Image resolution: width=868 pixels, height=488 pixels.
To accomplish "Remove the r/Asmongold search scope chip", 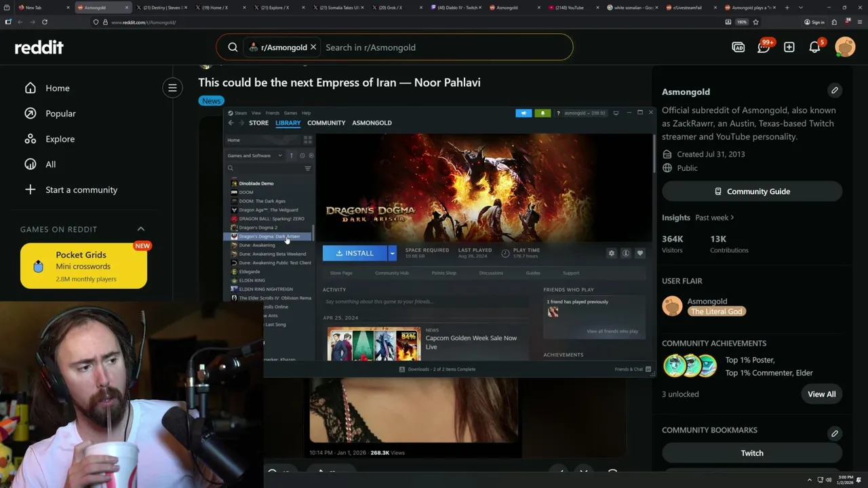I will (x=313, y=47).
